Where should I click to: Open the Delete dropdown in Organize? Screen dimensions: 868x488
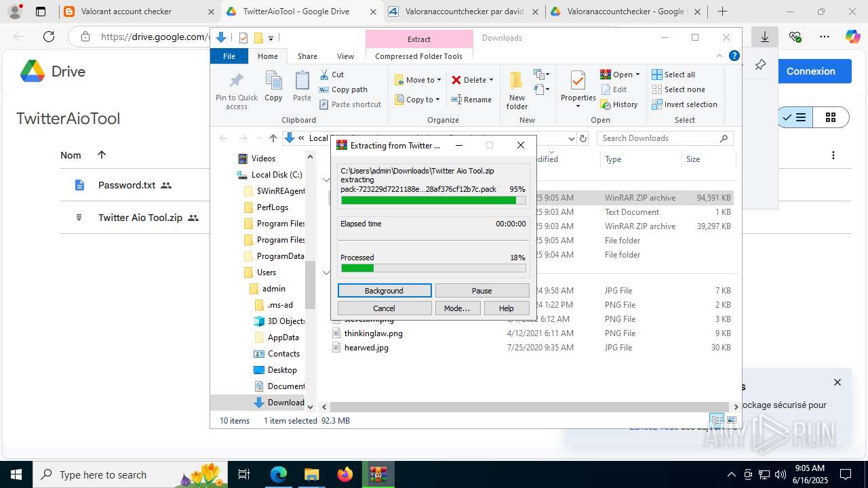click(x=473, y=80)
